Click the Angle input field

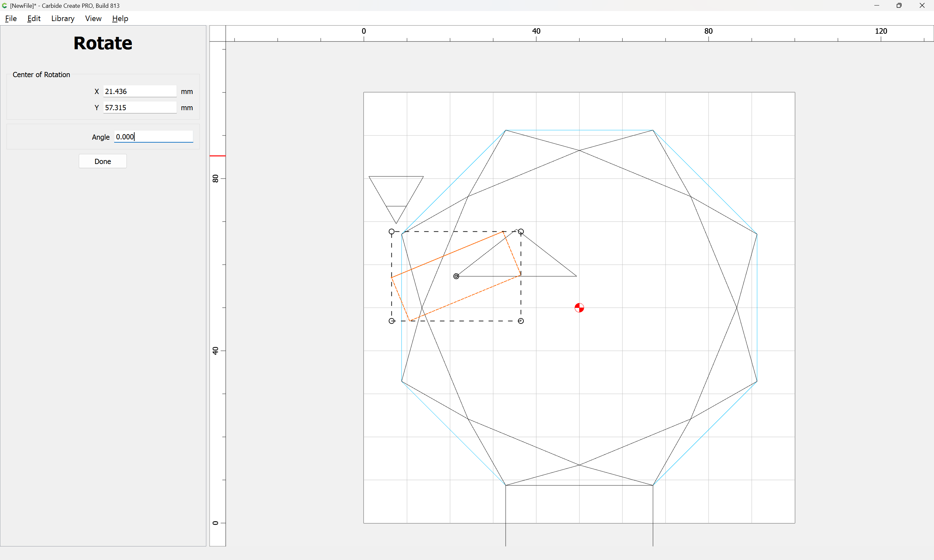pos(154,137)
